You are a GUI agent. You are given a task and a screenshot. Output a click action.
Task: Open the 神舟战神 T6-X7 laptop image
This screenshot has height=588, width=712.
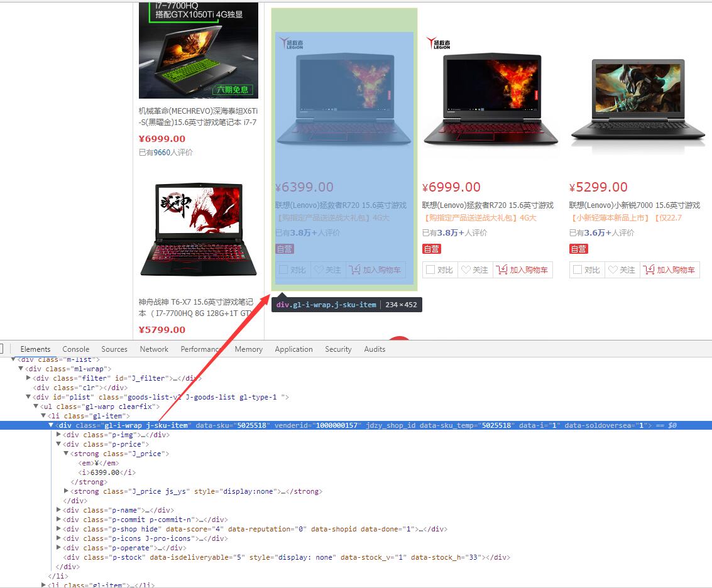coord(199,229)
